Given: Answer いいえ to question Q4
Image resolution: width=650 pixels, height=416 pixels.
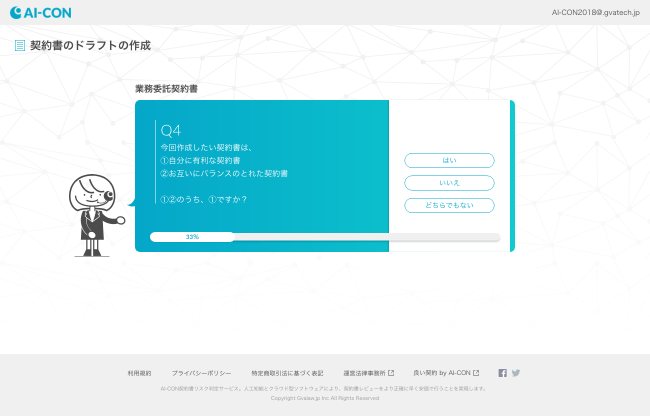Looking at the screenshot, I should 449,183.
